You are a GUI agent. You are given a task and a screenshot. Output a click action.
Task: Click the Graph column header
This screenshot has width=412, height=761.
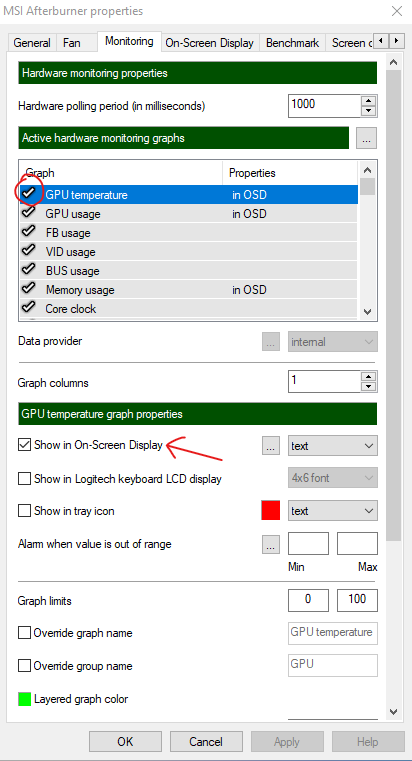(x=121, y=173)
